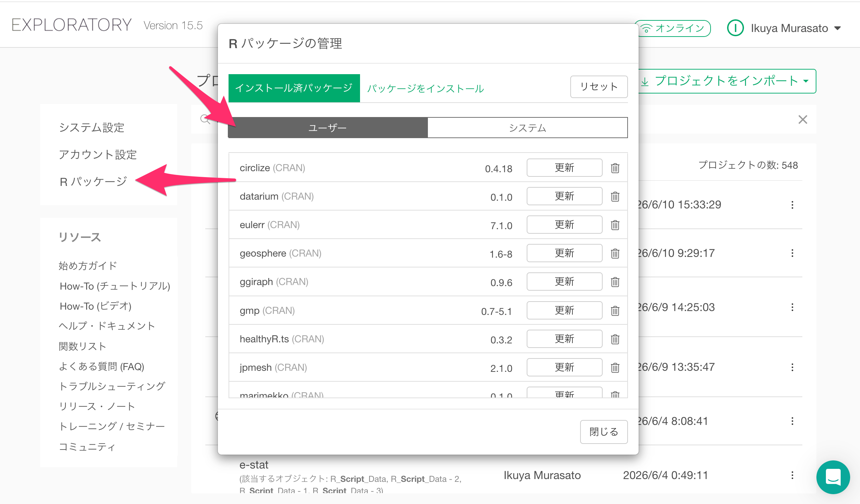
Task: Update the jpmesh package with 更新
Action: point(564,367)
